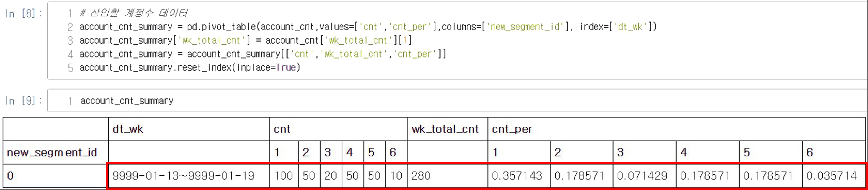The image size is (868, 190).
Task: Select the cnt_per value 0.035714
Action: pos(834,176)
